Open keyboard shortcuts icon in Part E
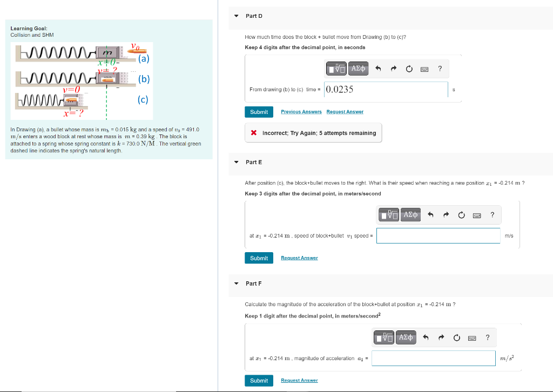This screenshot has width=553, height=392. click(x=477, y=215)
